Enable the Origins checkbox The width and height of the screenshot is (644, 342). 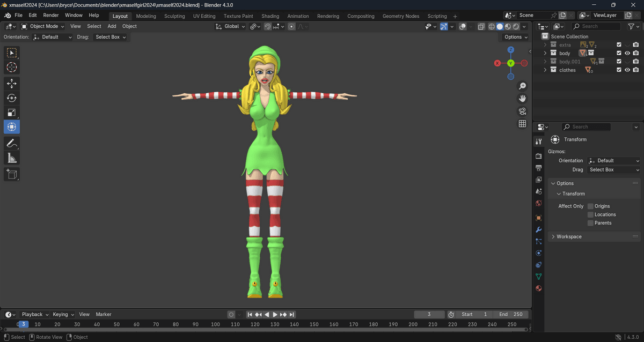tap(590, 206)
